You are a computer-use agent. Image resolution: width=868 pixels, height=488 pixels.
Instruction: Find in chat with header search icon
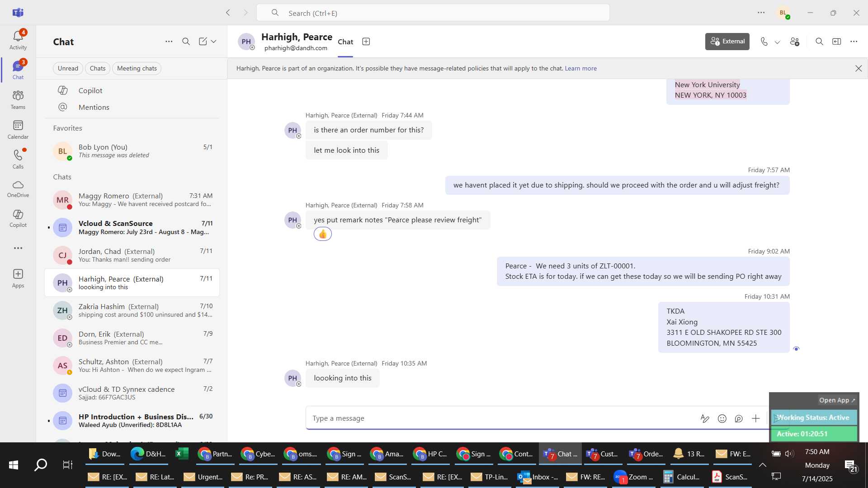tap(819, 42)
